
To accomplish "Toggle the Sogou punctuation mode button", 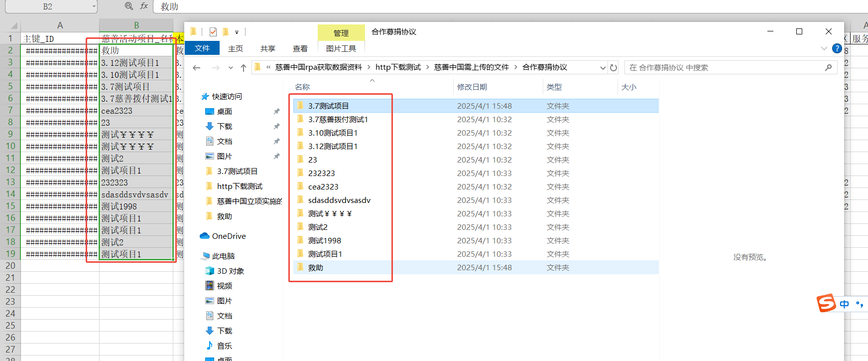I will click(x=860, y=304).
